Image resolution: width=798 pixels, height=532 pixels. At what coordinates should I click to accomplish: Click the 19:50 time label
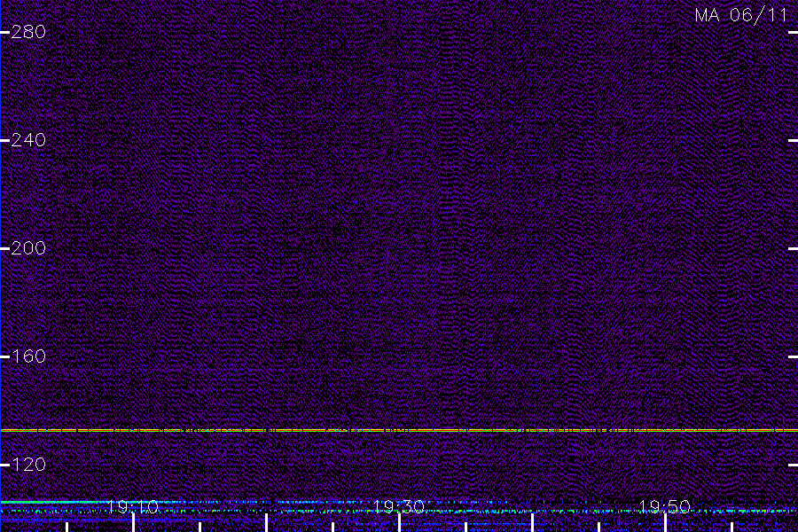click(x=664, y=507)
